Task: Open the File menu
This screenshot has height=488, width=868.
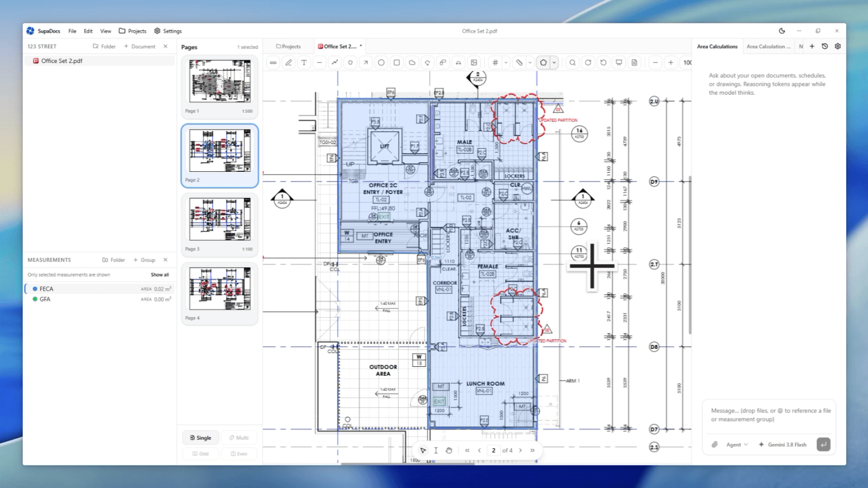Action: pos(72,31)
